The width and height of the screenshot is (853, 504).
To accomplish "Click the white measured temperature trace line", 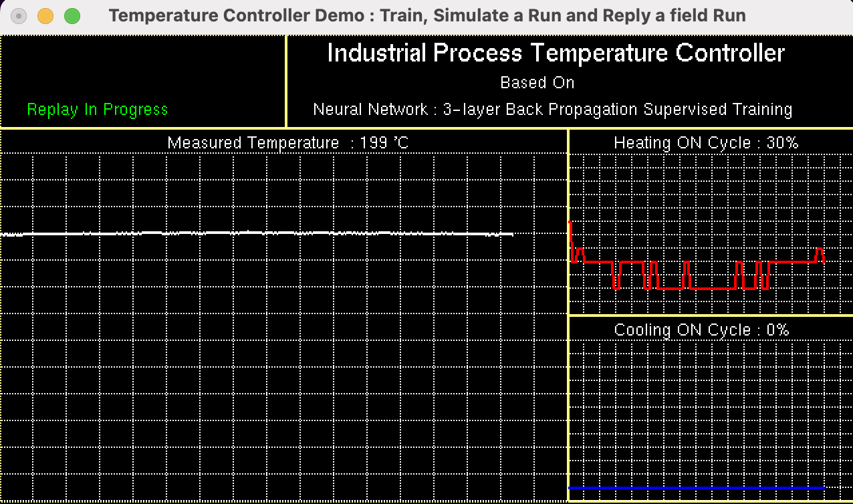I will coord(257,233).
